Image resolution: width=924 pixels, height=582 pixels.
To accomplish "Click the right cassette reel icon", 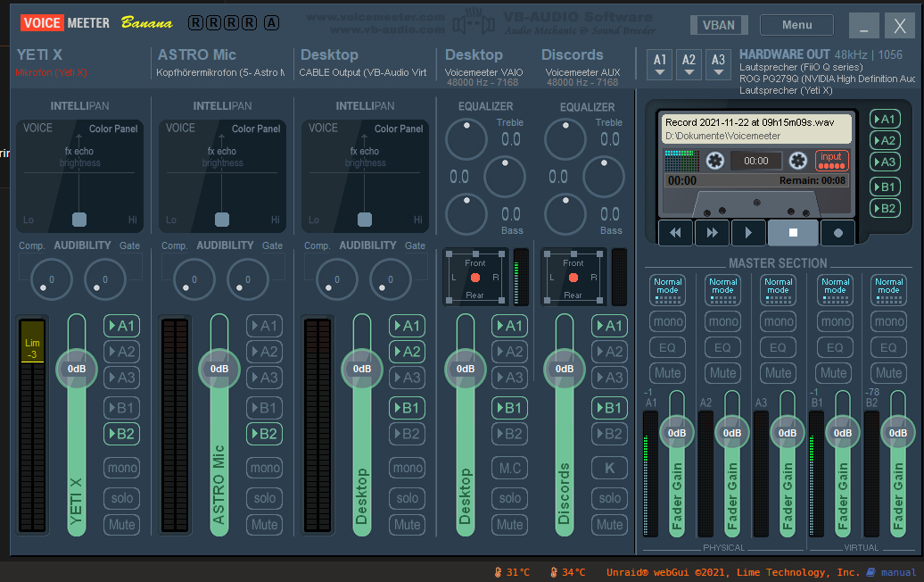I will [798, 161].
